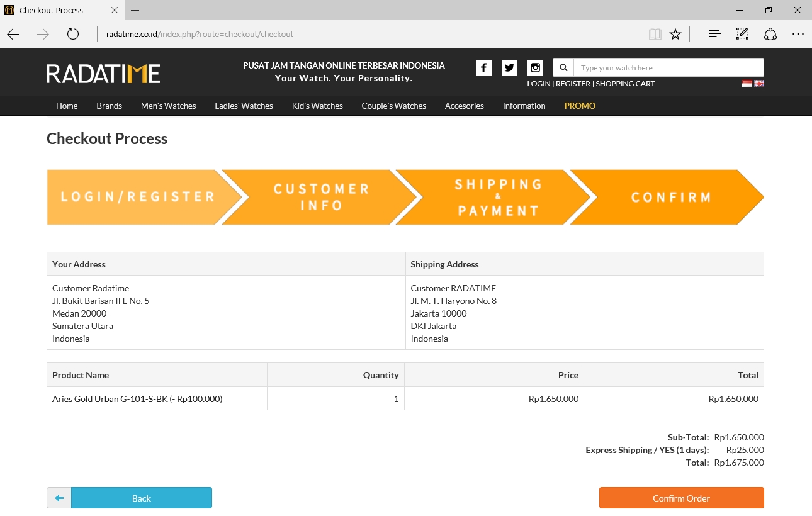Click Jl. M. T. Haryono address line

click(454, 301)
